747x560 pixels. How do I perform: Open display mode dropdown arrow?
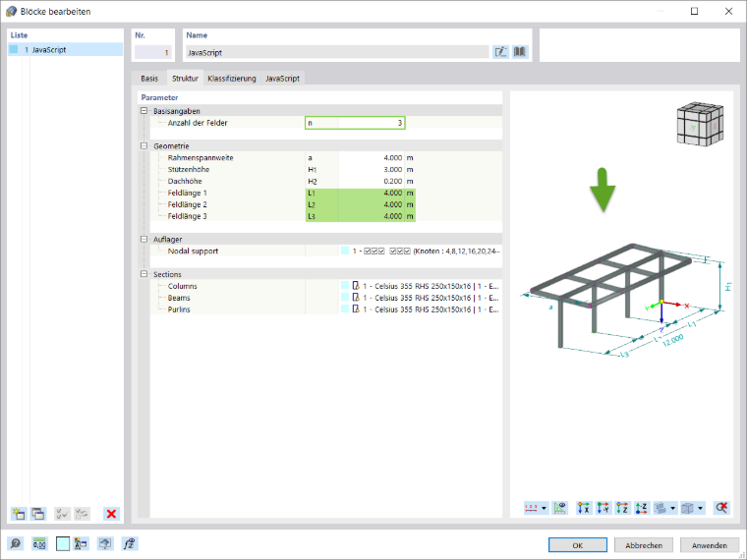click(x=672, y=508)
